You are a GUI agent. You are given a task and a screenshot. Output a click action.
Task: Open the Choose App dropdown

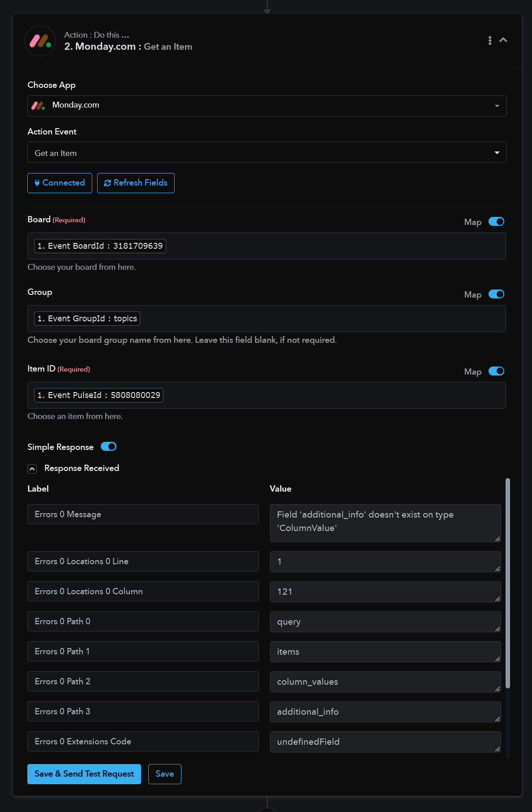tap(267, 106)
